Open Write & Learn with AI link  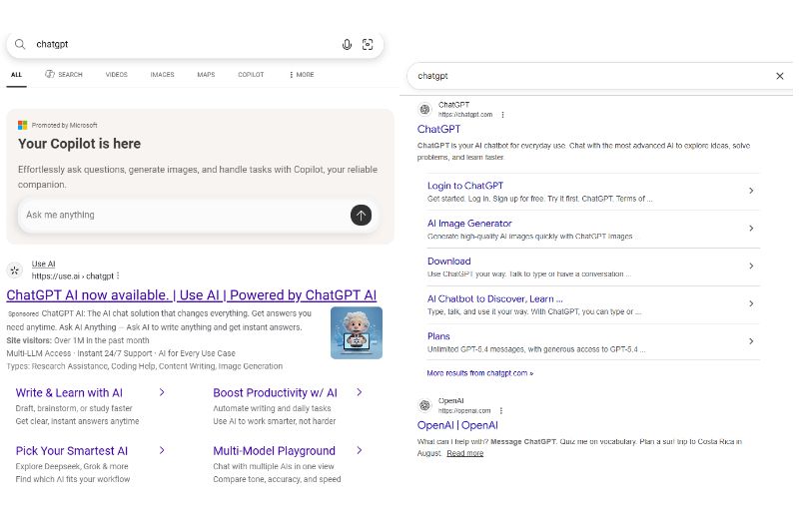pyautogui.click(x=69, y=393)
